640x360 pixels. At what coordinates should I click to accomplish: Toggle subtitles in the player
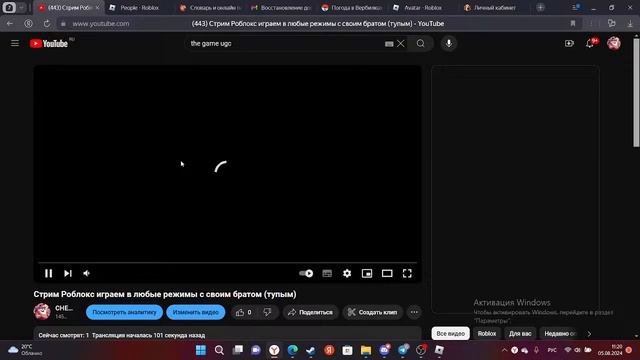[327, 273]
